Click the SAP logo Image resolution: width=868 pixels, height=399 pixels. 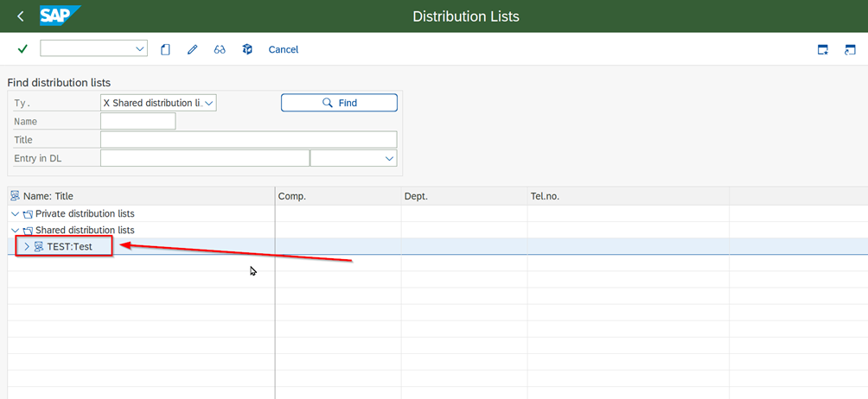tap(60, 16)
